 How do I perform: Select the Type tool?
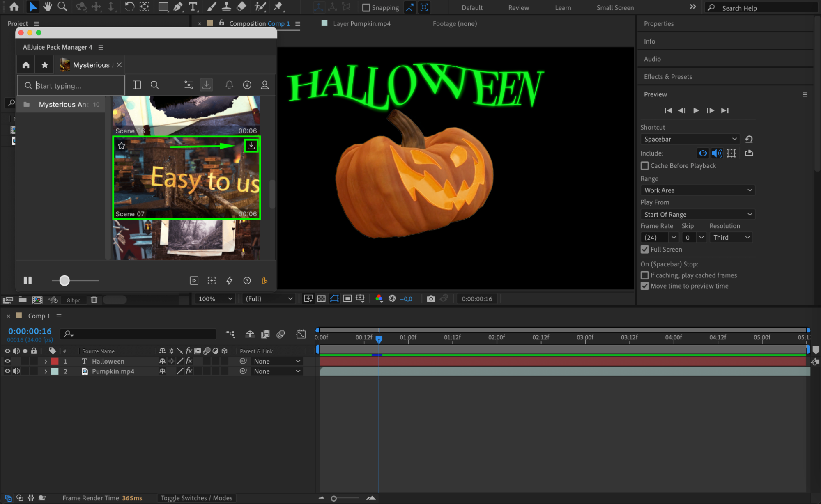[193, 7]
